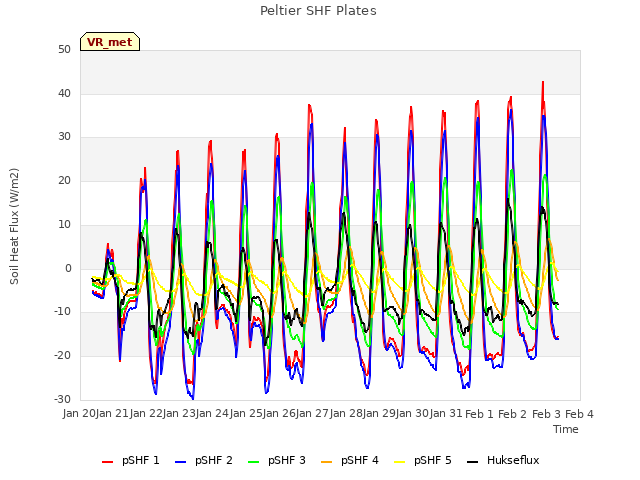The height and width of the screenshot is (480, 640).
Task: Click the blue pSHF 2 legend swatch
Action: point(180,462)
